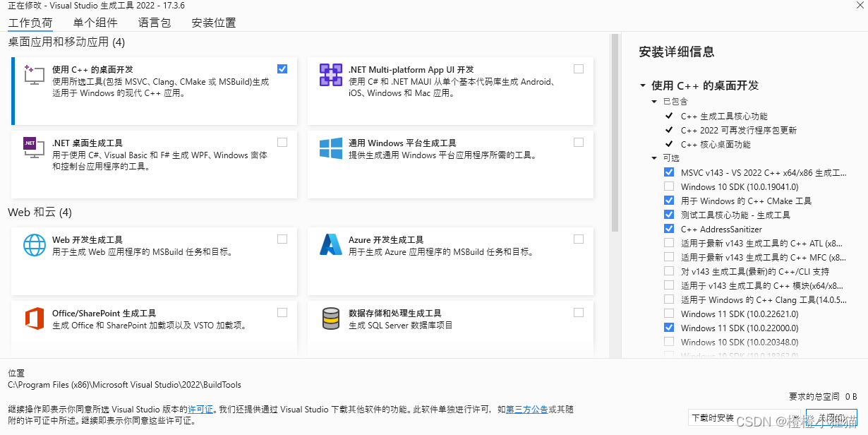Click the Azure 开发生成工具 logo icon
Screen dimensions: 868x435
pyautogui.click(x=331, y=244)
